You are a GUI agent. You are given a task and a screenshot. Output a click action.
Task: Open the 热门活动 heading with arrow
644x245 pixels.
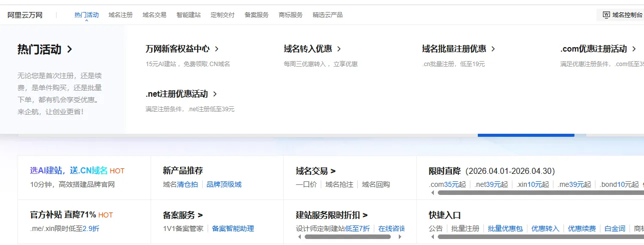point(45,49)
